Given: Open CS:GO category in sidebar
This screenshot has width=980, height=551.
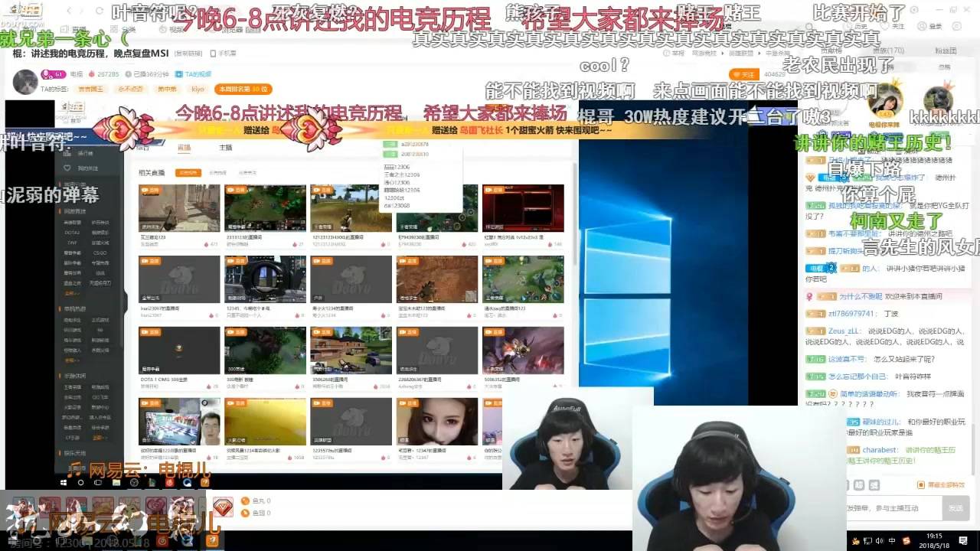Looking at the screenshot, I should tap(100, 253).
